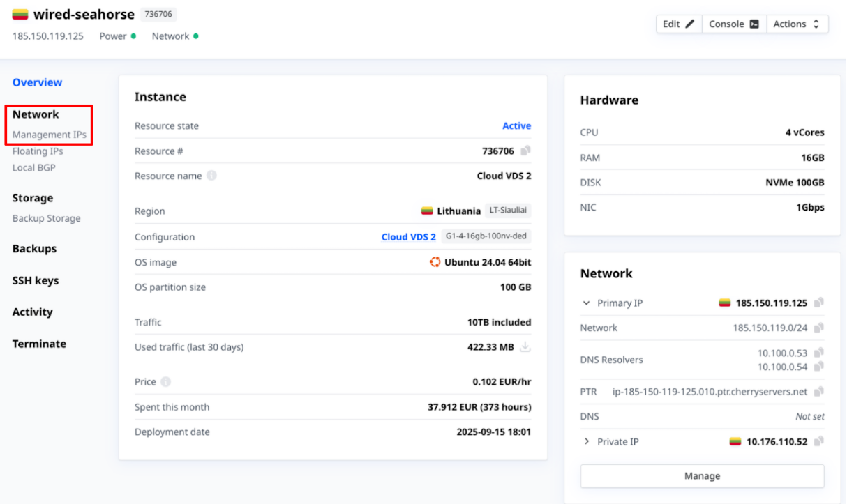The image size is (847, 504).
Task: Launch the server Console
Action: (x=733, y=24)
